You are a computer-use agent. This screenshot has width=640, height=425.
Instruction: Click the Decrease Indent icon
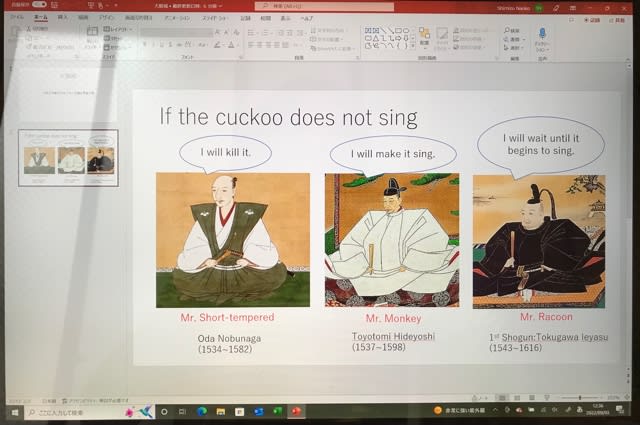281,33
